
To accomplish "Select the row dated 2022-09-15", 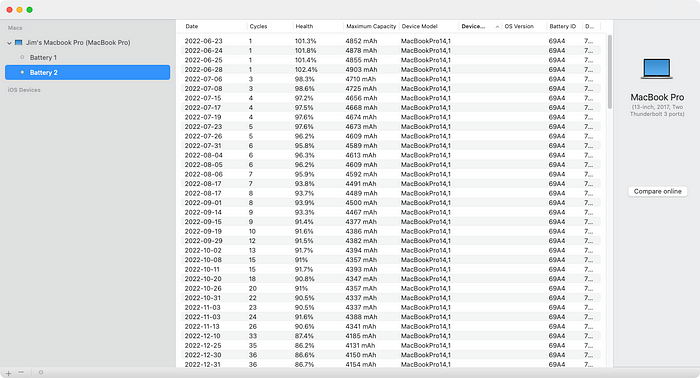I will [391, 222].
